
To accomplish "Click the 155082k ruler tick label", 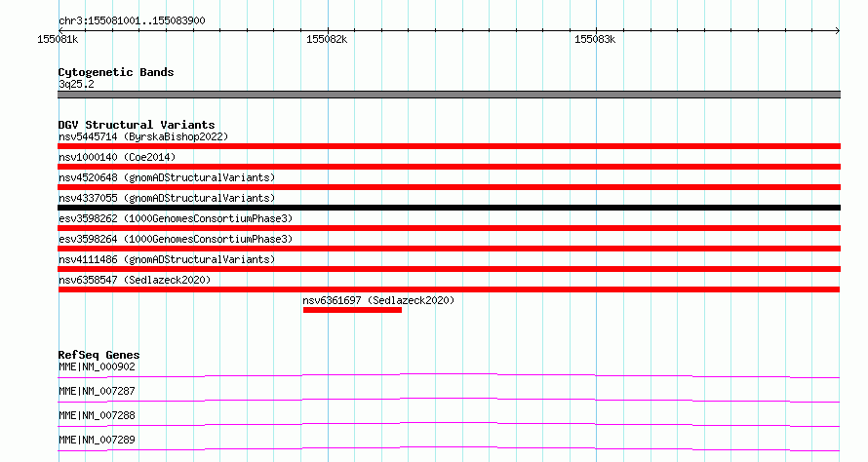I will coord(327,39).
